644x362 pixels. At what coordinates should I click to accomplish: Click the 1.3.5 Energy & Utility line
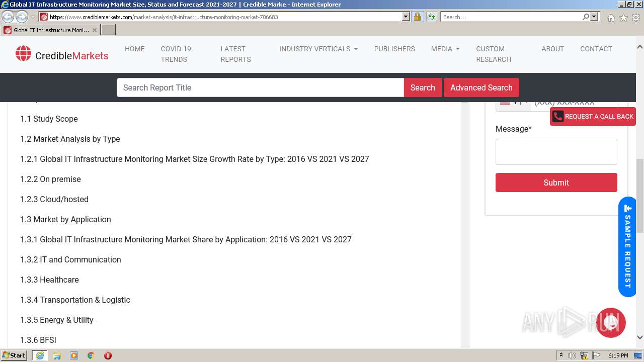(x=57, y=320)
